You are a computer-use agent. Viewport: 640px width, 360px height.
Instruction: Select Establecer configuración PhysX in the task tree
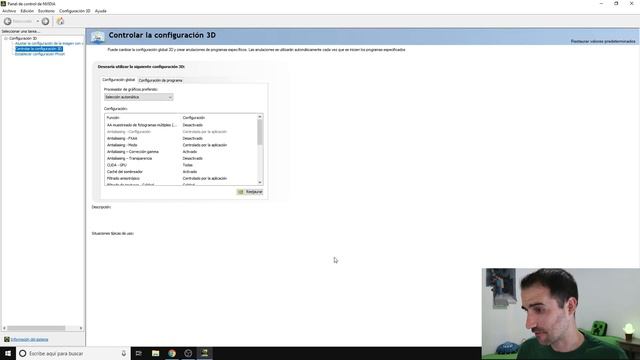tap(40, 54)
